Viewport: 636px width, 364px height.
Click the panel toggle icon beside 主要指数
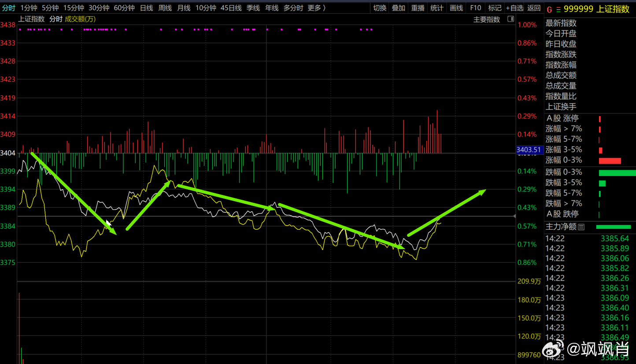(x=510, y=19)
